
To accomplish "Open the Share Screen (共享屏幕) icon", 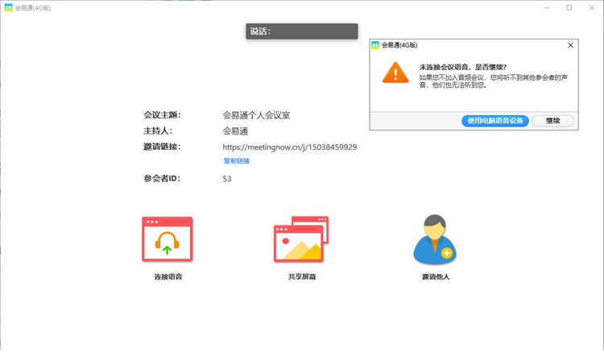I will point(301,239).
